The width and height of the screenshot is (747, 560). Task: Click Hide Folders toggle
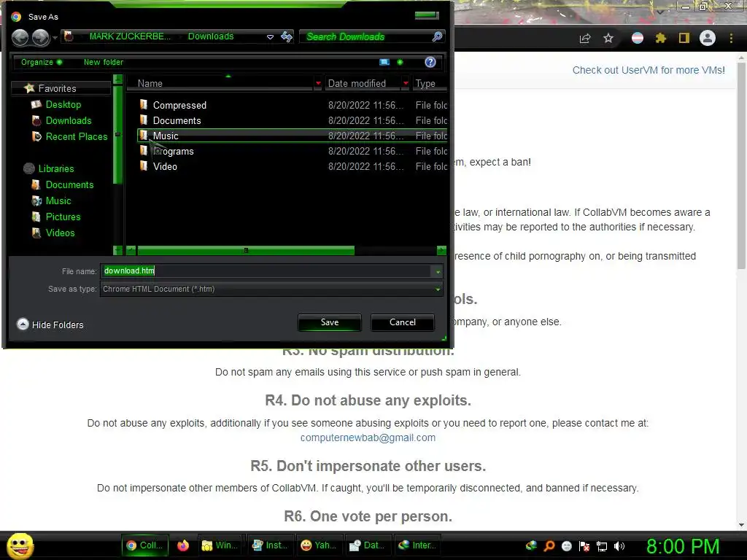[x=50, y=324]
